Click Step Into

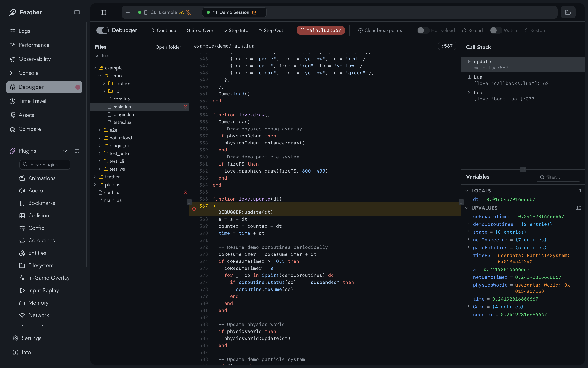point(236,30)
